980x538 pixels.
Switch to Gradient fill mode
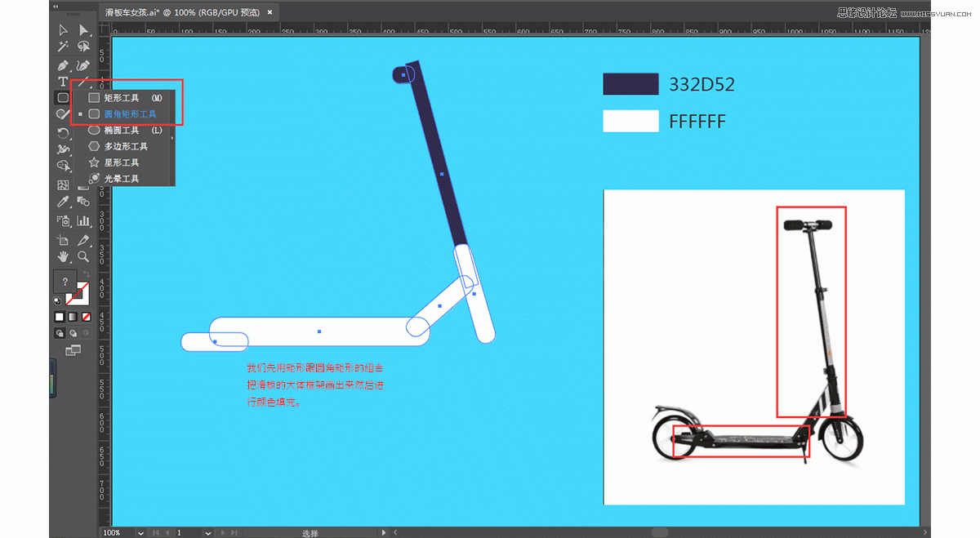(73, 317)
